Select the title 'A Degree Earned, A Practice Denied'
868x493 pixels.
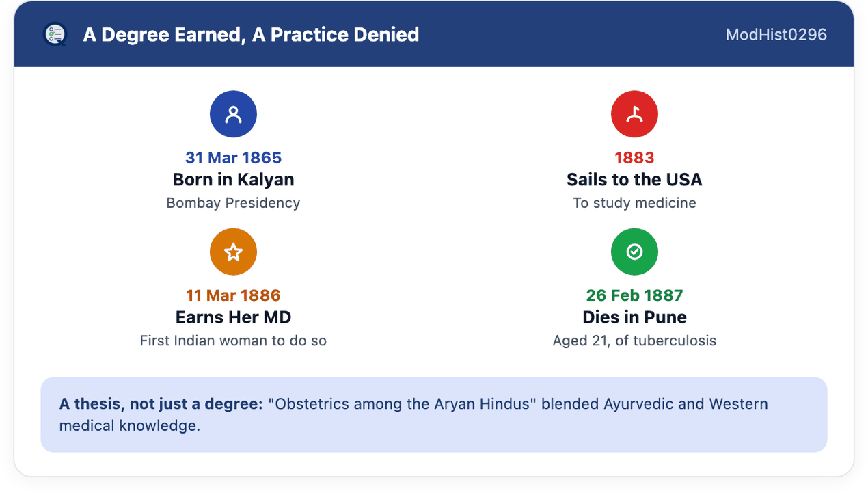tap(251, 35)
